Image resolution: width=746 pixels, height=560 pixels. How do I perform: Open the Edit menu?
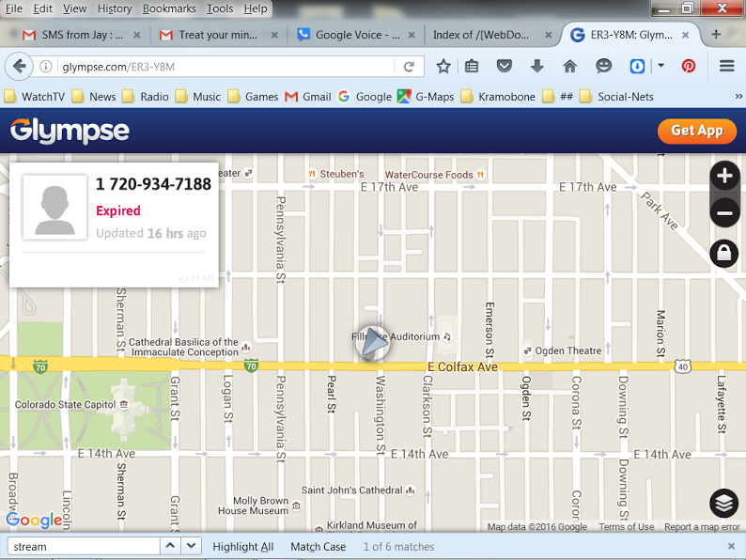pos(43,8)
